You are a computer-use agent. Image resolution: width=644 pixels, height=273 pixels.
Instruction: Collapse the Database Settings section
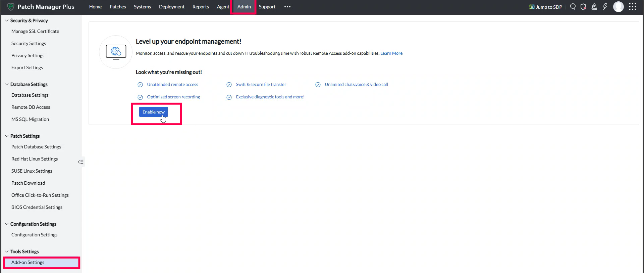7,84
